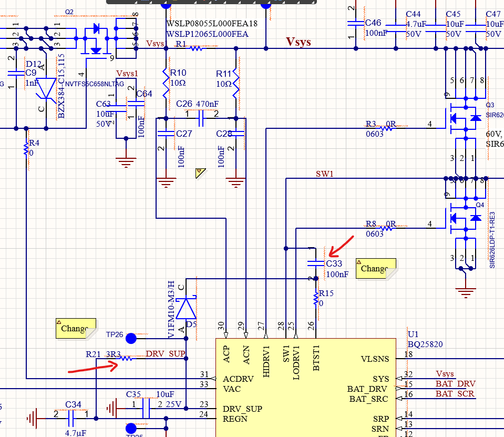
Task: Click the 3R3 value of R21
Action: [x=113, y=354]
